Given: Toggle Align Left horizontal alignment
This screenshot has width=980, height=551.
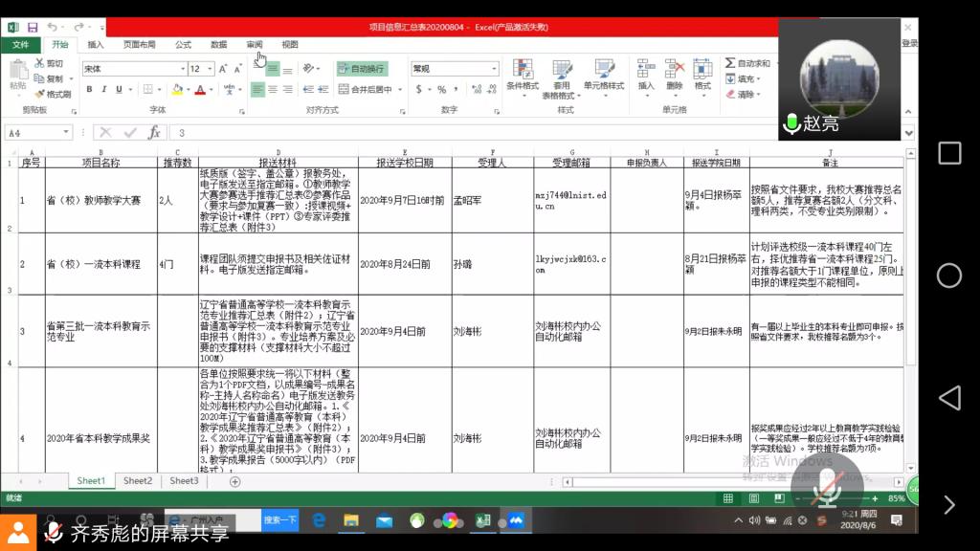Looking at the screenshot, I should tap(257, 89).
